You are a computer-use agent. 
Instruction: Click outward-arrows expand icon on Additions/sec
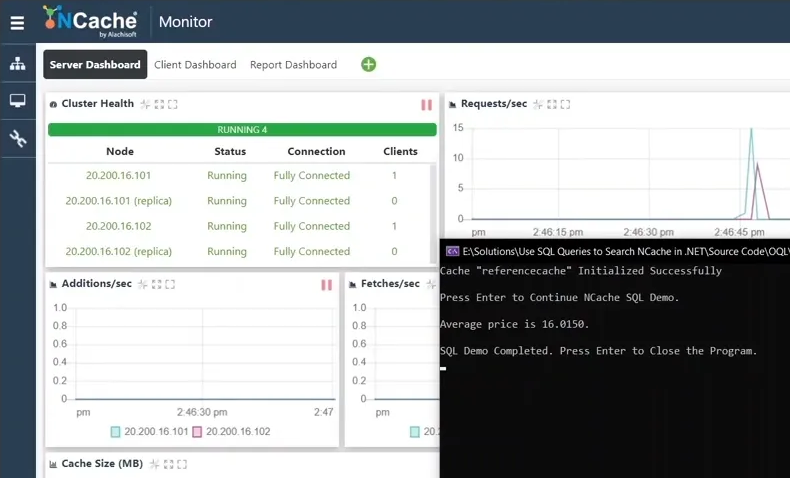point(157,285)
